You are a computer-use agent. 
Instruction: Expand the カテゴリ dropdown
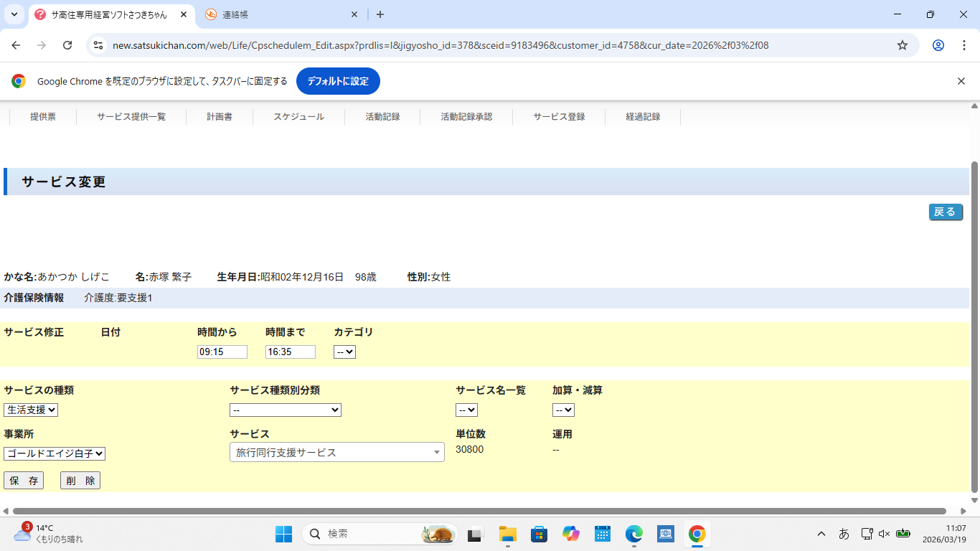(x=344, y=352)
